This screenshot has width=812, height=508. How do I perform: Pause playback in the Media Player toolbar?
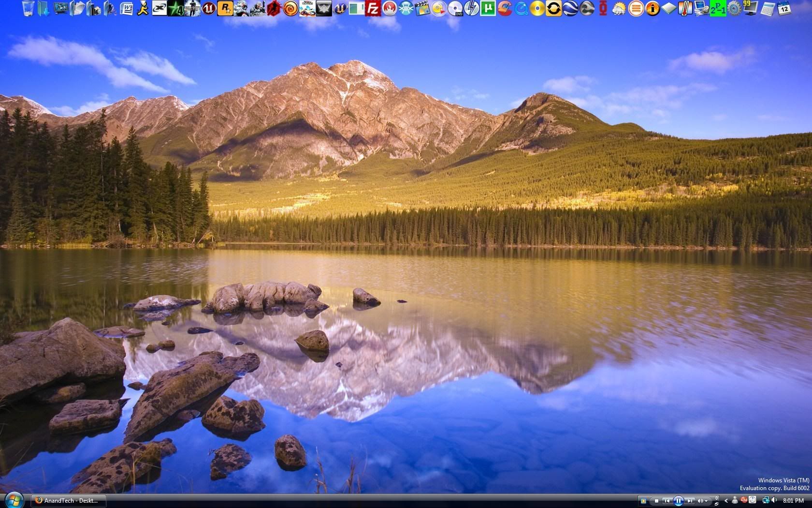(678, 501)
